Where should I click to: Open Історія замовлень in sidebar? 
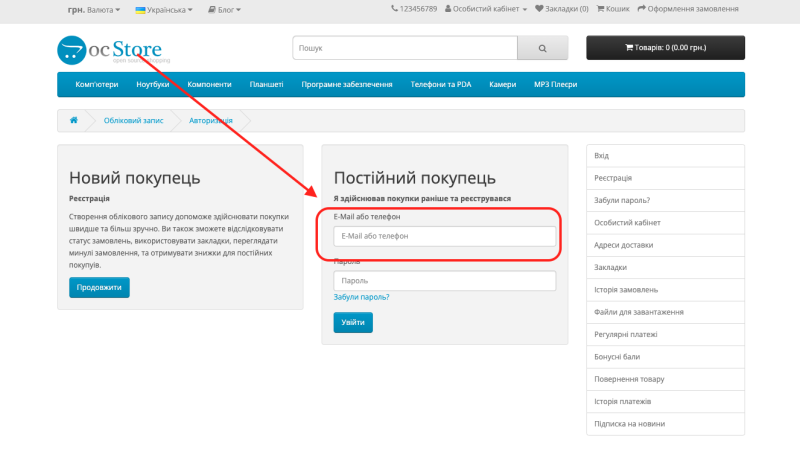click(665, 290)
